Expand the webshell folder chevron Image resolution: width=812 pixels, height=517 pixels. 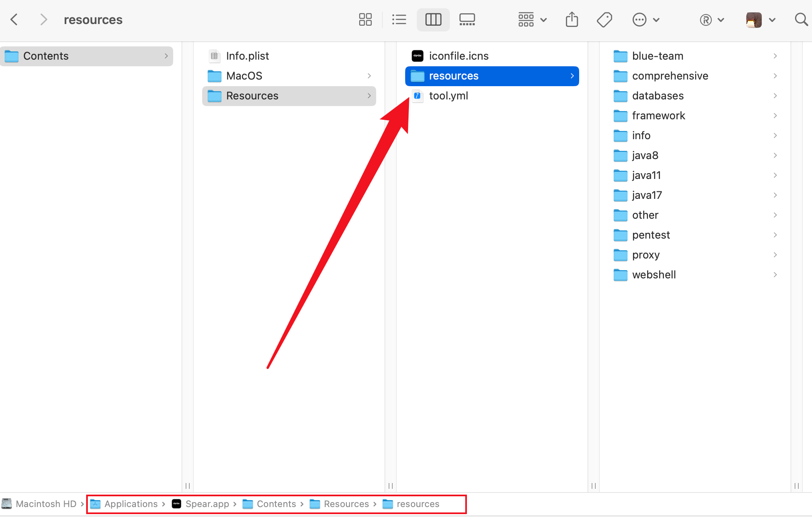tap(775, 275)
